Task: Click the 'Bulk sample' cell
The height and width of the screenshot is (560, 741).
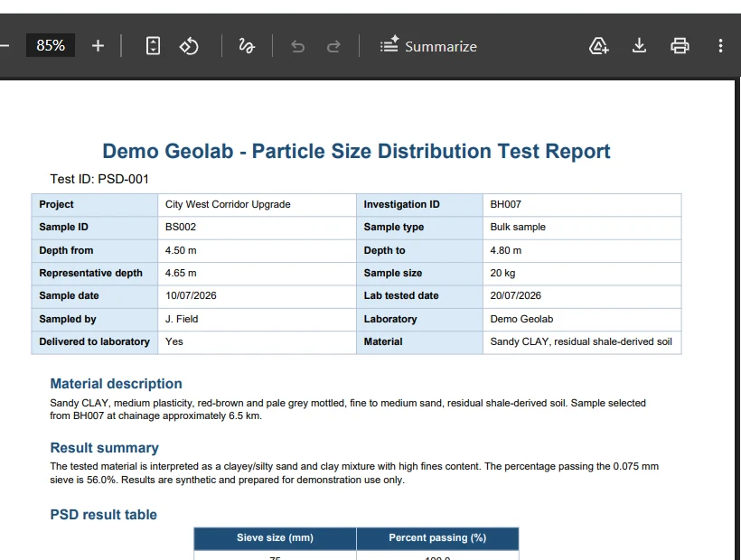Action: tap(582, 227)
